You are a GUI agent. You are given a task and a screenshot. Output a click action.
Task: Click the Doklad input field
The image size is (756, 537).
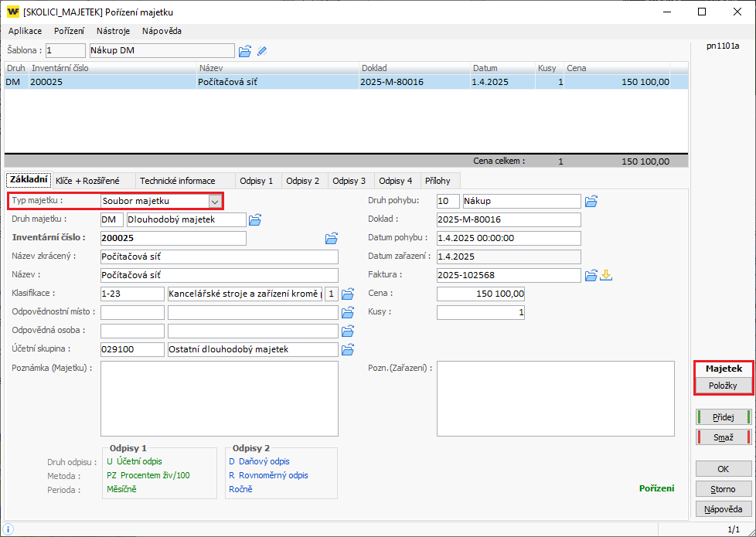click(x=509, y=219)
